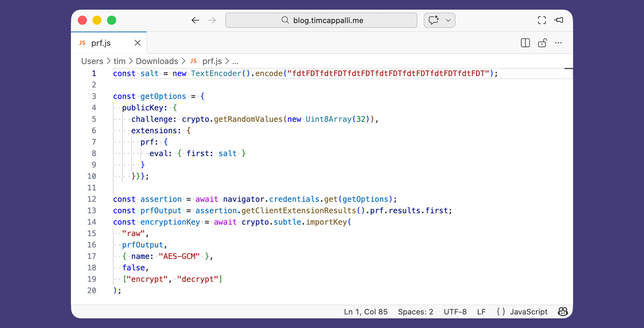Click the JS icon on the prf.js tab
Image resolution: width=644 pixels, height=328 pixels.
coord(82,42)
